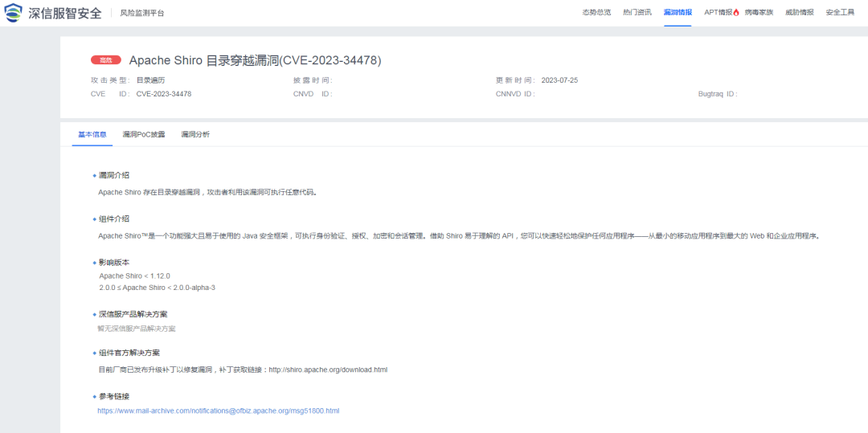
Task: Switch to the 基本信息 tab
Action: (x=92, y=134)
